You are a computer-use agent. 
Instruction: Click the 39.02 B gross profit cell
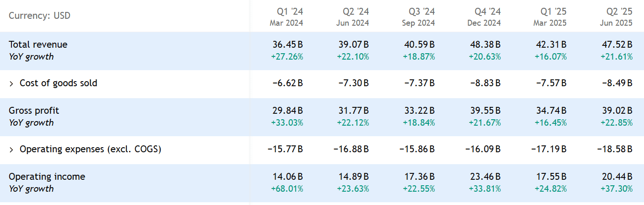[617, 111]
